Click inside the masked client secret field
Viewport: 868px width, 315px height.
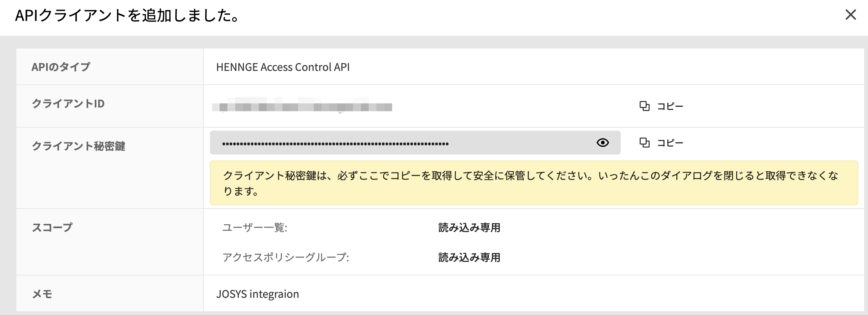[x=403, y=143]
